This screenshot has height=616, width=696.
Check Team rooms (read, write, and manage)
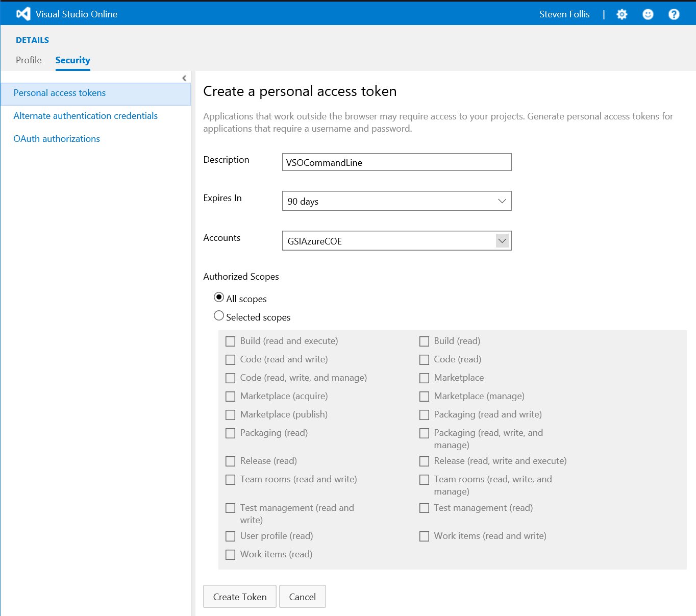coord(424,480)
